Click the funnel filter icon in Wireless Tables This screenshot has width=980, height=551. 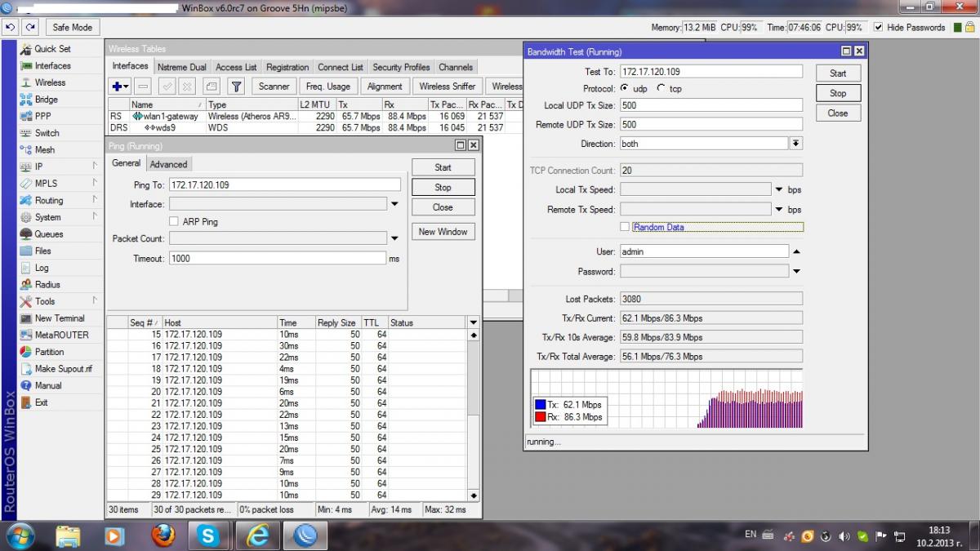tap(236, 87)
